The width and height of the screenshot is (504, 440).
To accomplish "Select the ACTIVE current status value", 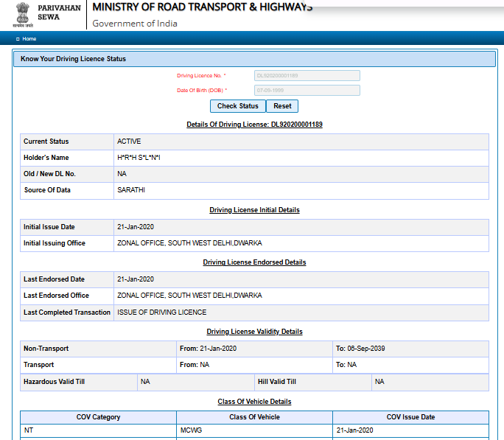I will (129, 142).
